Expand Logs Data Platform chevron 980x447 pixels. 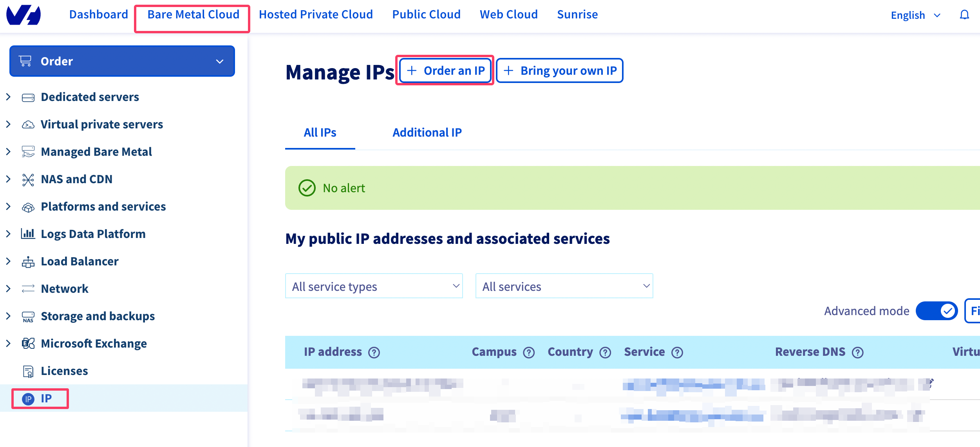(8, 234)
